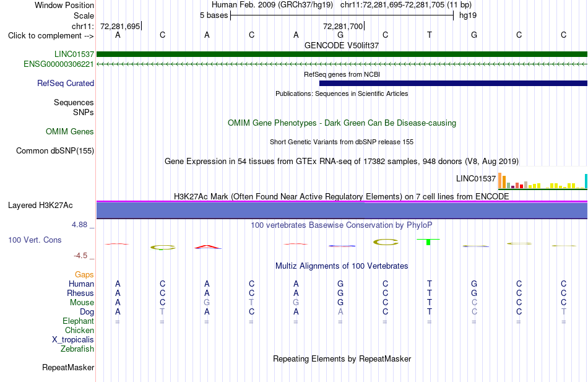Click the dark blue RefSeq Curated bar
This screenshot has width=588, height=382.
click(453, 84)
